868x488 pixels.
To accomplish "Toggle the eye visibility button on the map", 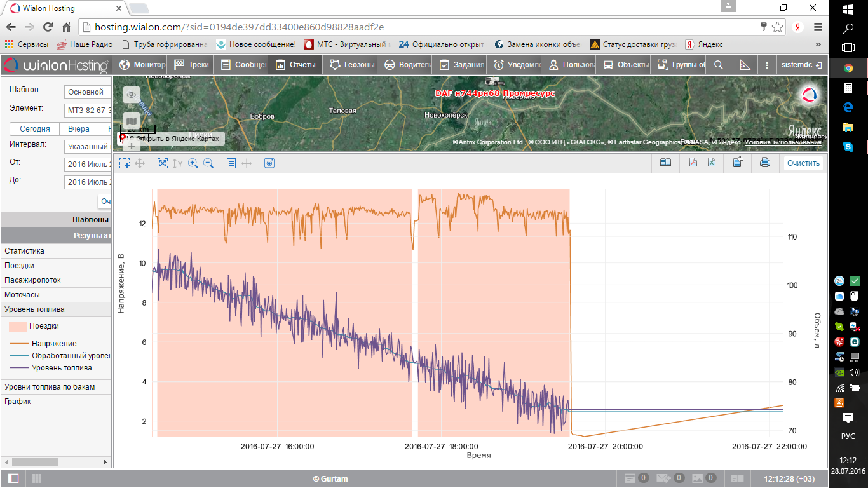I will pos(132,95).
